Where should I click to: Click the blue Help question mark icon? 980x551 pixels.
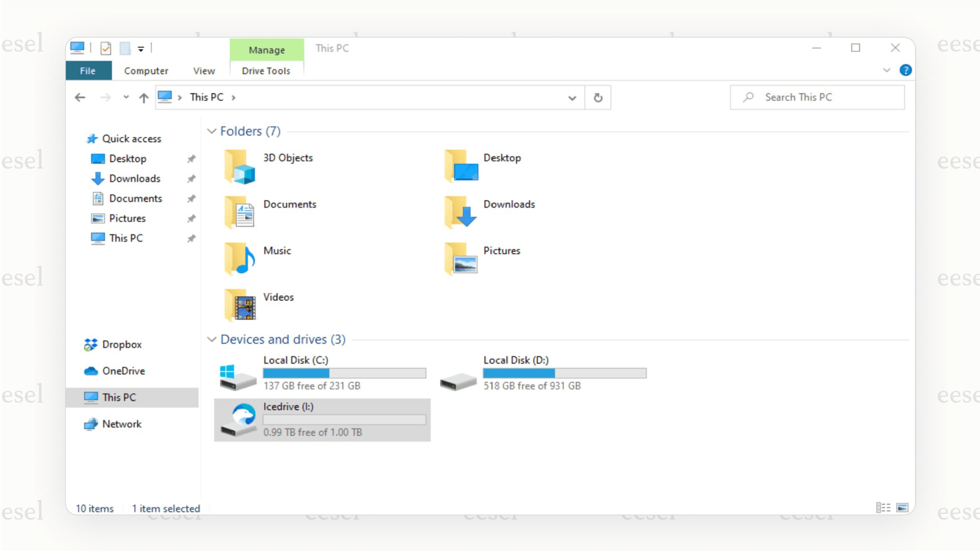905,69
